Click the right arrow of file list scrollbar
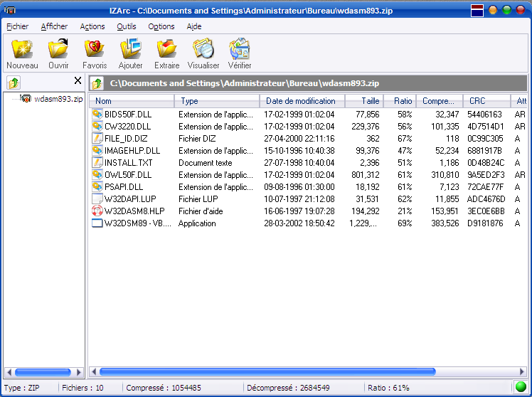 522,371
